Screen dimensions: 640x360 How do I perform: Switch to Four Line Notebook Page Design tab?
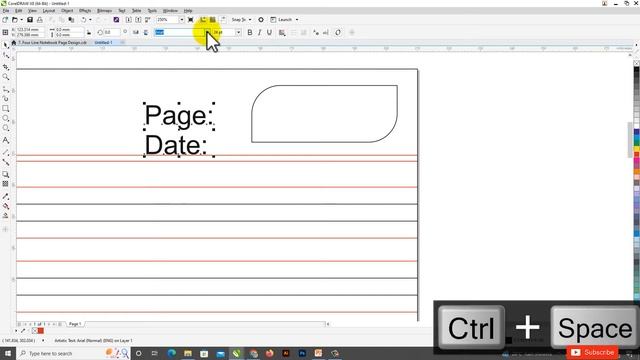pos(52,42)
